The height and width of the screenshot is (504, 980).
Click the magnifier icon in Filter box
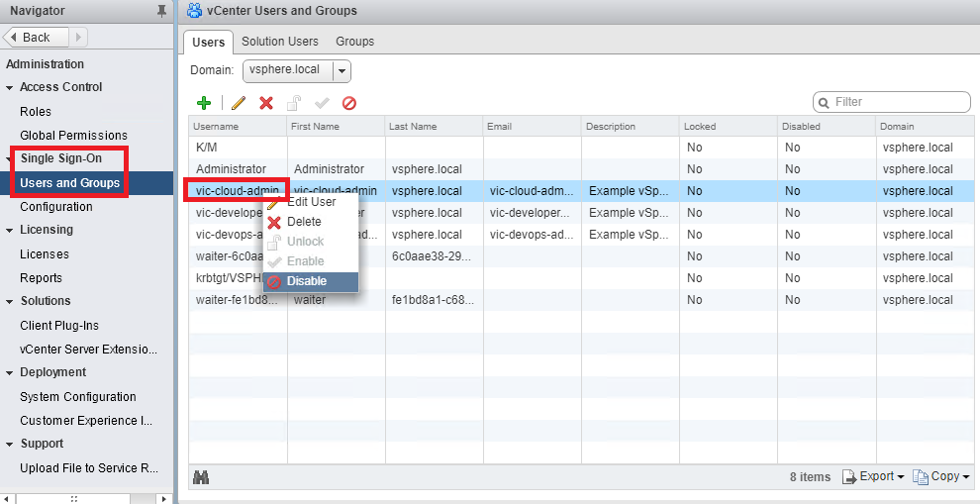tap(824, 102)
